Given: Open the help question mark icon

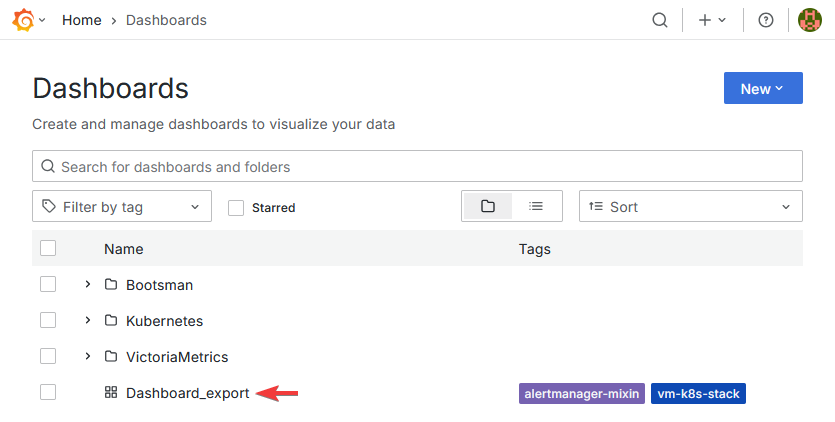Looking at the screenshot, I should [766, 20].
